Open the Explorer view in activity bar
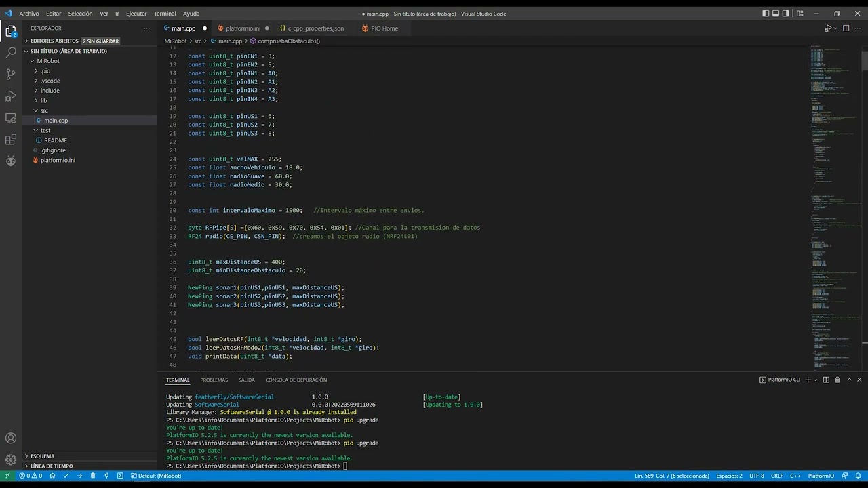868x488 pixels. [x=11, y=30]
